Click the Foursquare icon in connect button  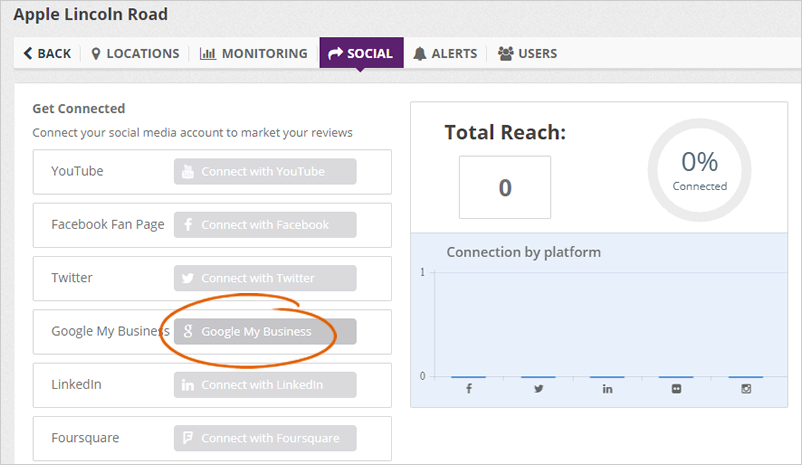pyautogui.click(x=187, y=438)
